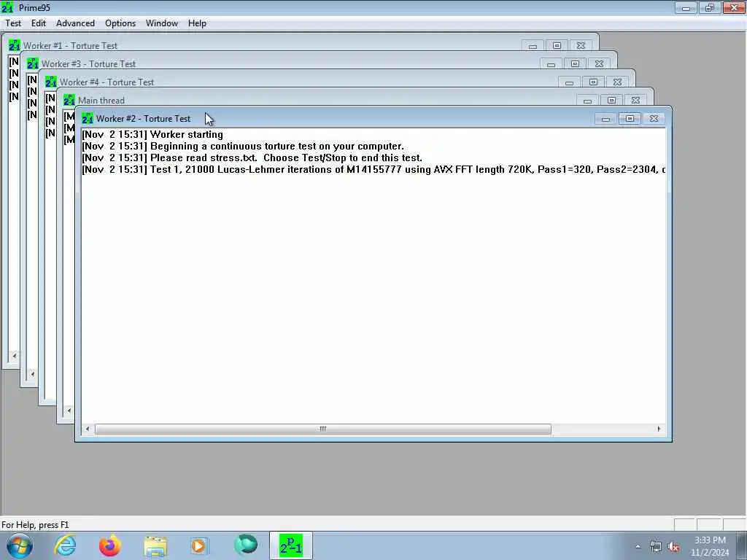Maximize the Main thread window

[x=612, y=101]
